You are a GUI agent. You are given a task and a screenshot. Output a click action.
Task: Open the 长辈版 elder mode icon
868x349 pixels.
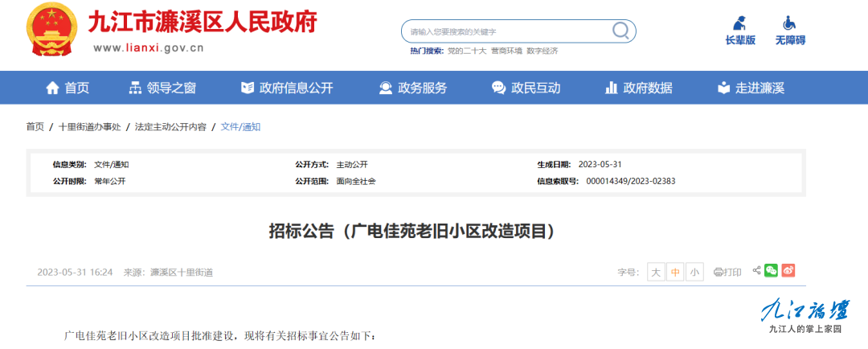[739, 23]
